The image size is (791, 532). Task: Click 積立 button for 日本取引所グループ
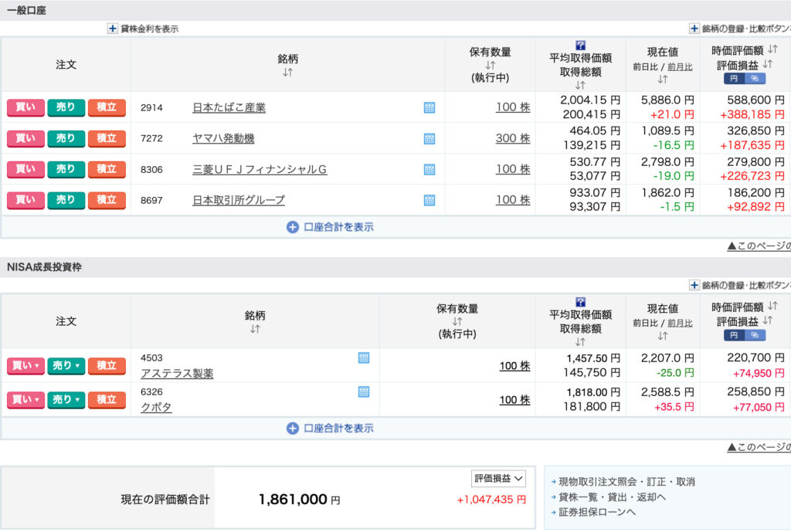pyautogui.click(x=107, y=200)
